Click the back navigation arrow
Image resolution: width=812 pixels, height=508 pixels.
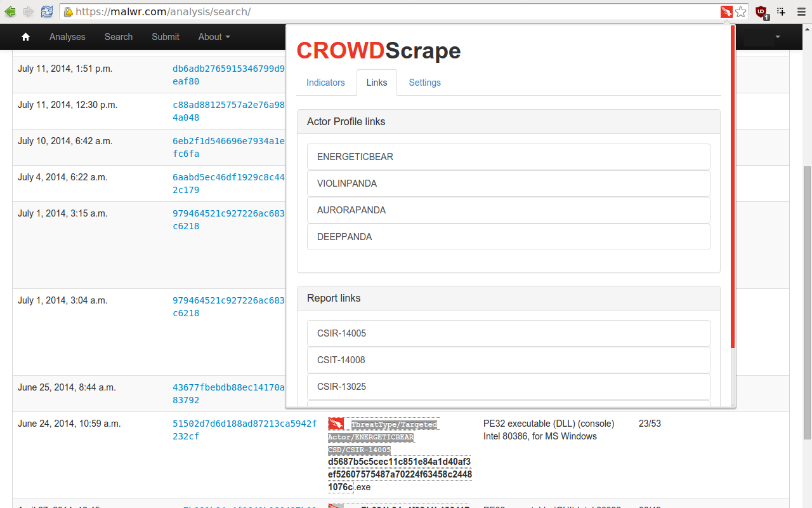click(x=10, y=11)
